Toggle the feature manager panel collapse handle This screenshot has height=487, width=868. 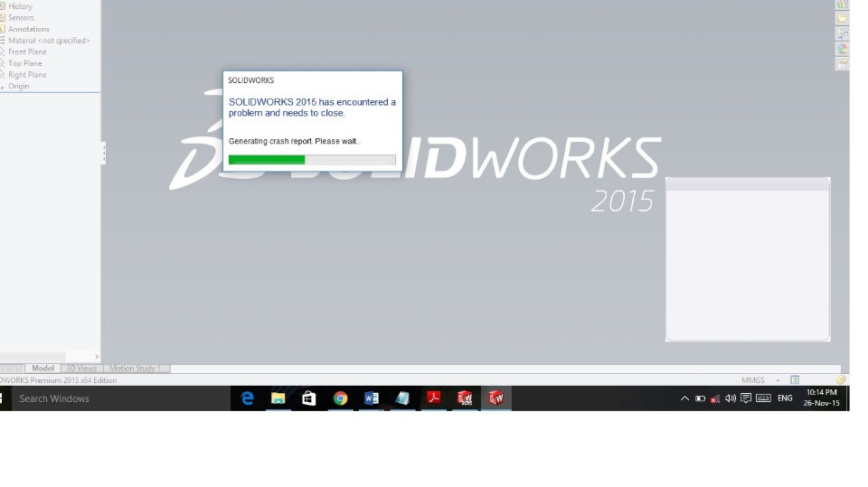[103, 153]
